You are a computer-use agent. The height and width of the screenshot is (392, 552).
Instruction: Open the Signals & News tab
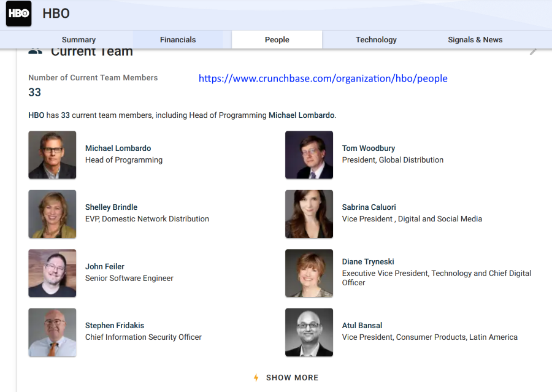[x=475, y=40]
